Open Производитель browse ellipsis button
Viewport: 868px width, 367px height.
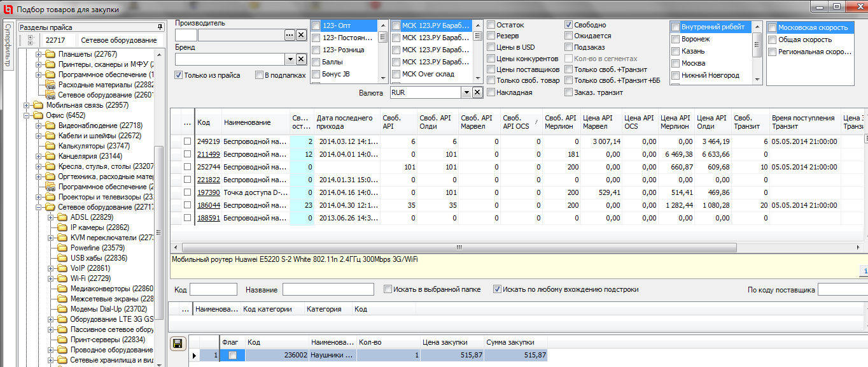tap(290, 35)
